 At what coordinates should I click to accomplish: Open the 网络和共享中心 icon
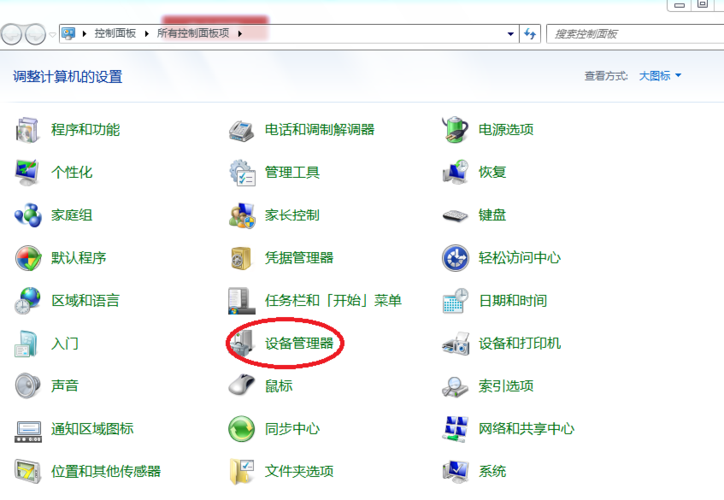click(455, 429)
